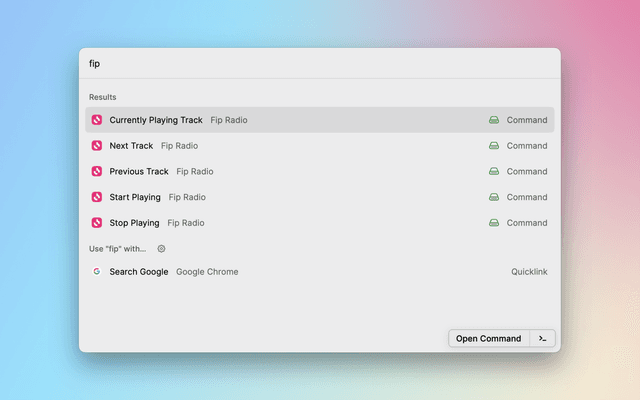The height and width of the screenshot is (400, 640).
Task: Open the gear settings next to Use "fip" with
Action: click(161, 249)
